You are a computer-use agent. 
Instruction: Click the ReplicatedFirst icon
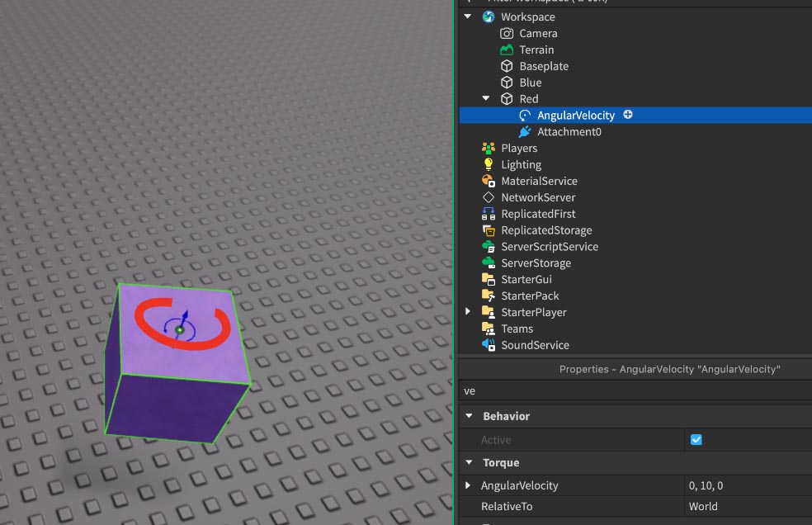(489, 214)
